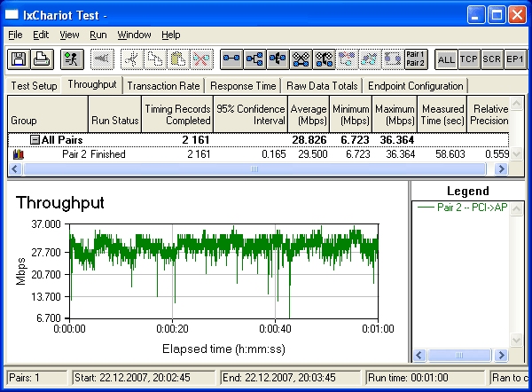This screenshot has width=532, height=392.
Task: Click the Copy icon in toolbar
Action: (155, 59)
